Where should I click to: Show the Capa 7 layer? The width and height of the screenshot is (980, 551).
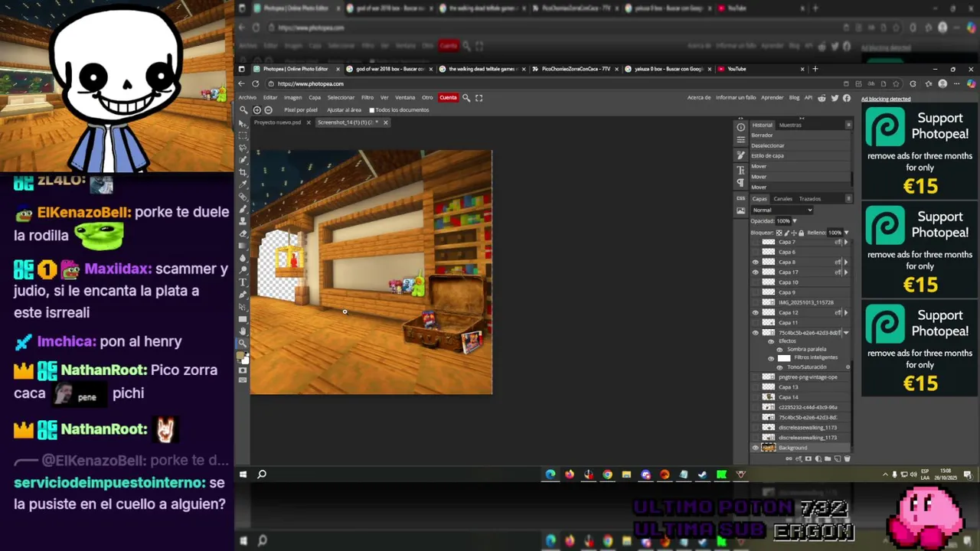pyautogui.click(x=756, y=242)
